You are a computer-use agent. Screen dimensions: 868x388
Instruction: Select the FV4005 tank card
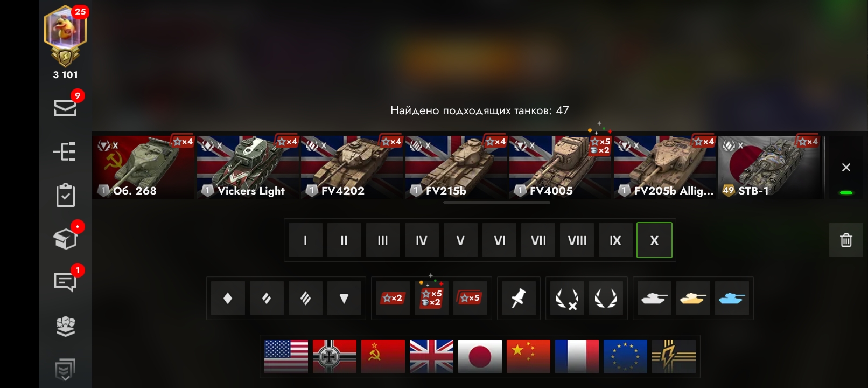pyautogui.click(x=560, y=167)
